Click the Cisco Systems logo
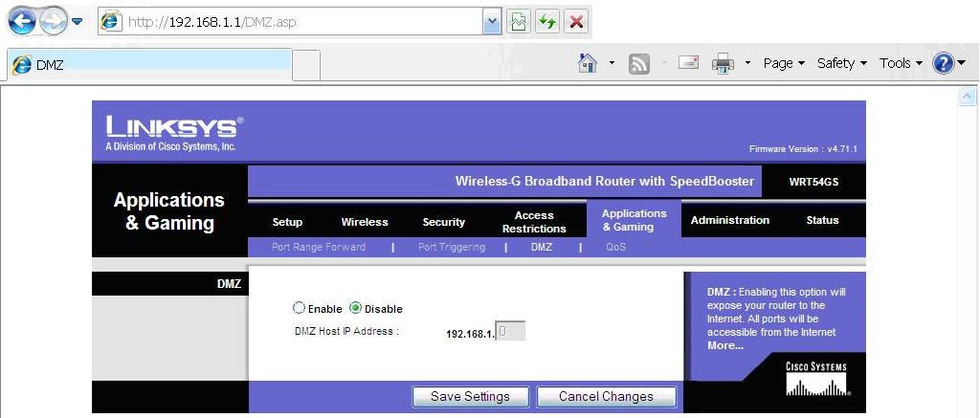This screenshot has height=418, width=980. [x=816, y=379]
